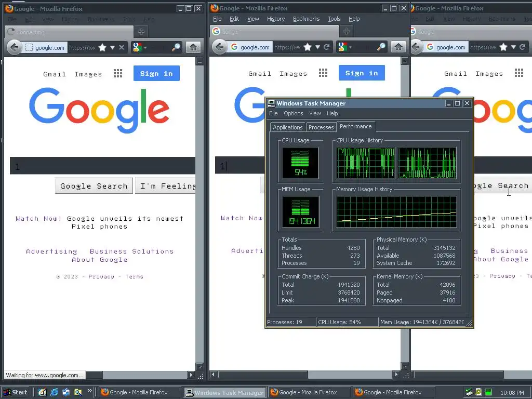532x399 pixels.
Task: Open the apps grid in right Firefox page
Action: (519, 73)
